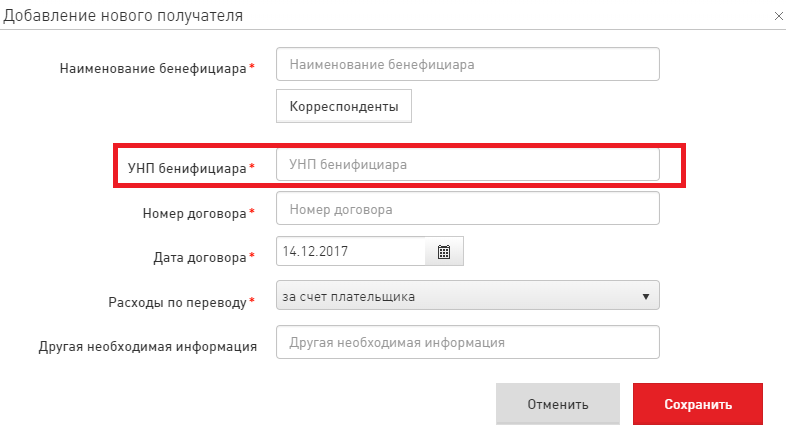This screenshot has height=447, width=786.
Task: Click the Номер договора label
Action: pyautogui.click(x=194, y=213)
